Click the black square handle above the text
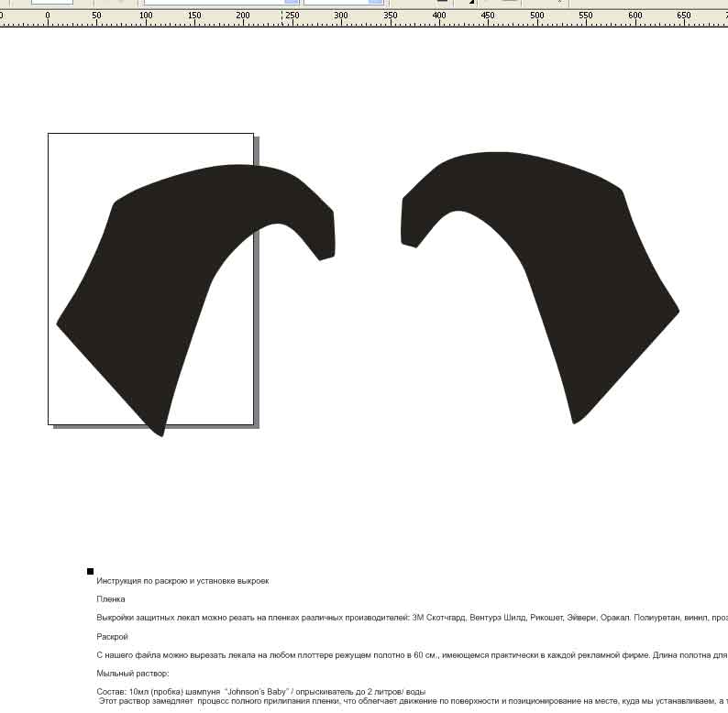This screenshot has width=728, height=713. (90, 571)
